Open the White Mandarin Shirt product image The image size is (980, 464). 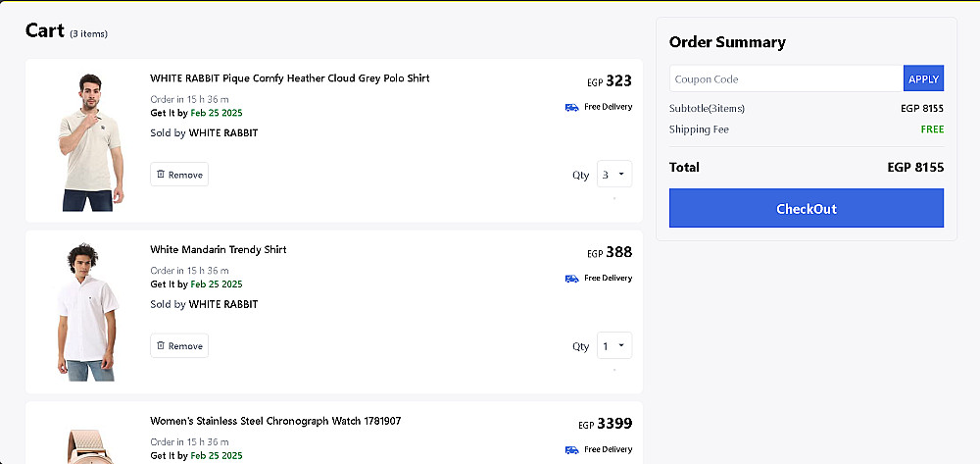[88, 312]
